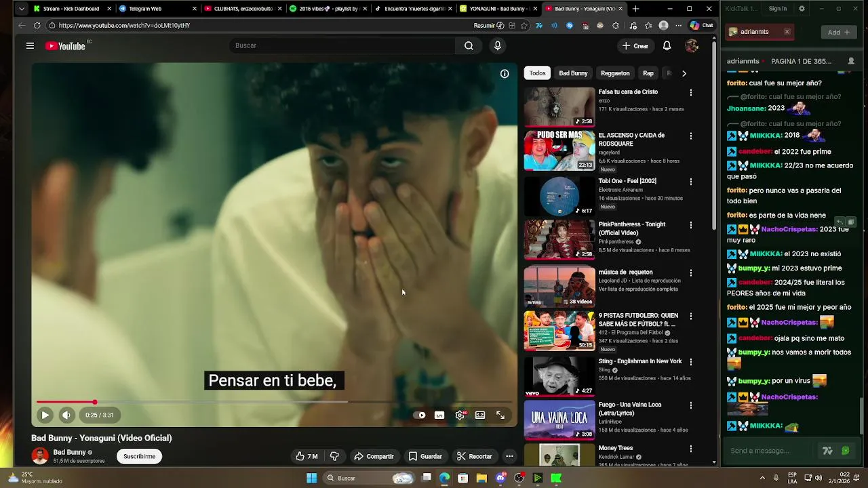Select the Todos filter chip

click(537, 73)
